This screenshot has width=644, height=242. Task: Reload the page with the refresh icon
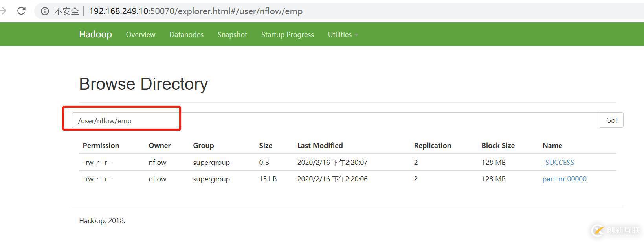[x=21, y=11]
